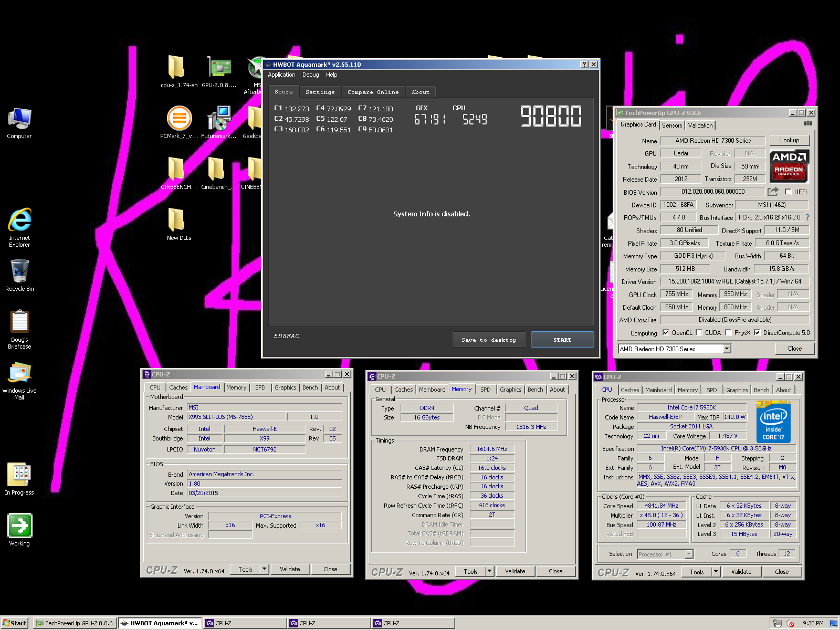Image resolution: width=840 pixels, height=630 pixels.
Task: Click the Bus Interface question mark icon
Action: pyautogui.click(x=807, y=217)
